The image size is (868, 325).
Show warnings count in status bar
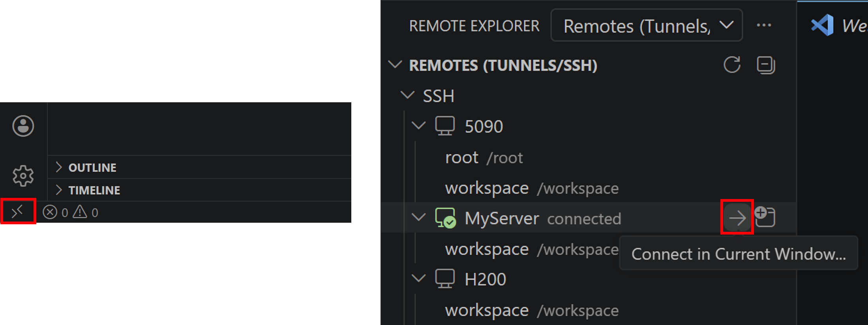coord(85,212)
